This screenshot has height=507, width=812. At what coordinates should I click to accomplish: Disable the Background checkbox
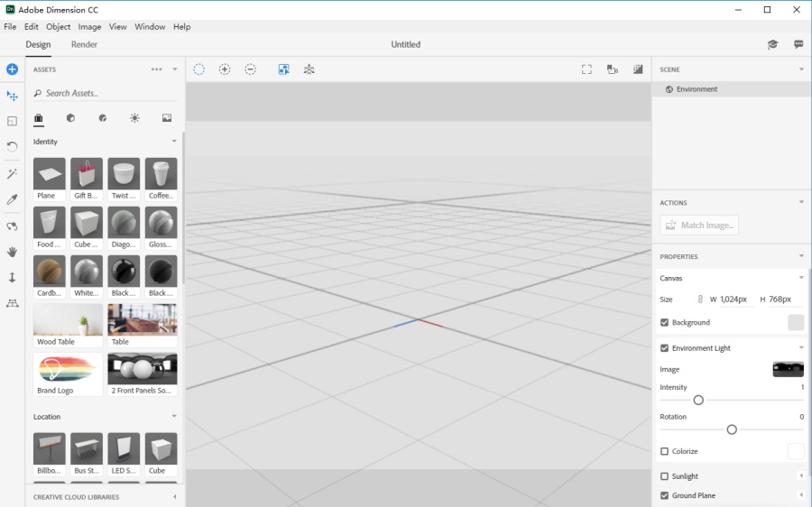[665, 322]
